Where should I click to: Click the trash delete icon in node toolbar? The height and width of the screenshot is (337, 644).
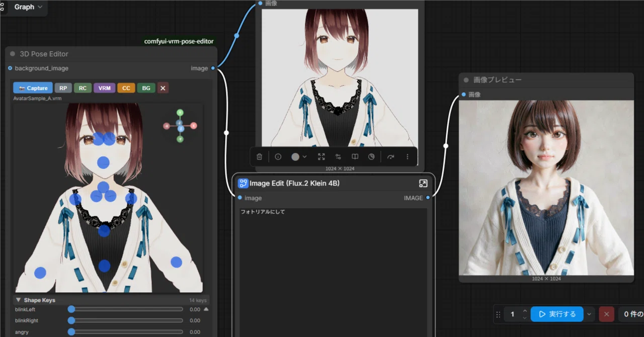(259, 156)
